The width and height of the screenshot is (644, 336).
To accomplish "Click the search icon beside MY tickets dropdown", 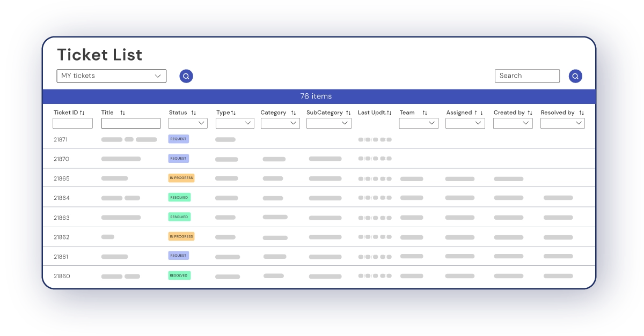I will click(186, 76).
